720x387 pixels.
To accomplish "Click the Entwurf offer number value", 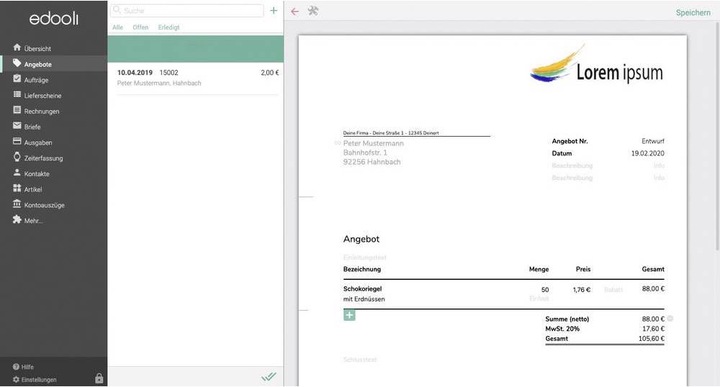I will 652,141.
